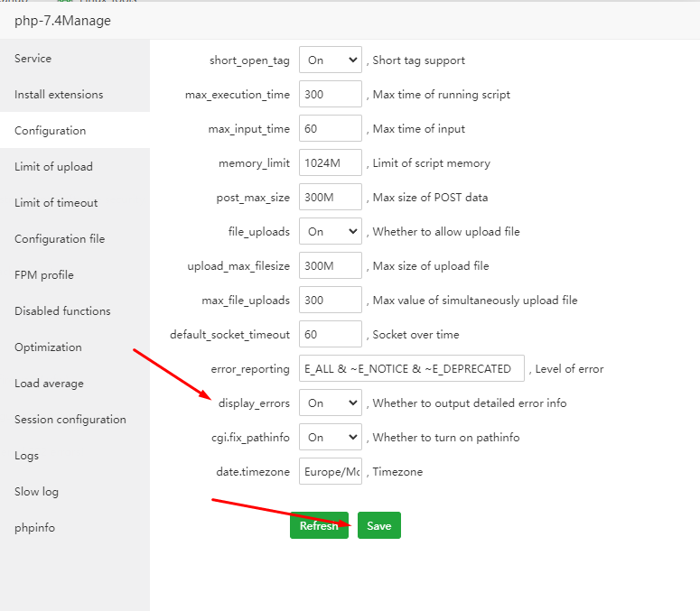Go to Install extensions tab
The width and height of the screenshot is (700, 611).
(59, 95)
